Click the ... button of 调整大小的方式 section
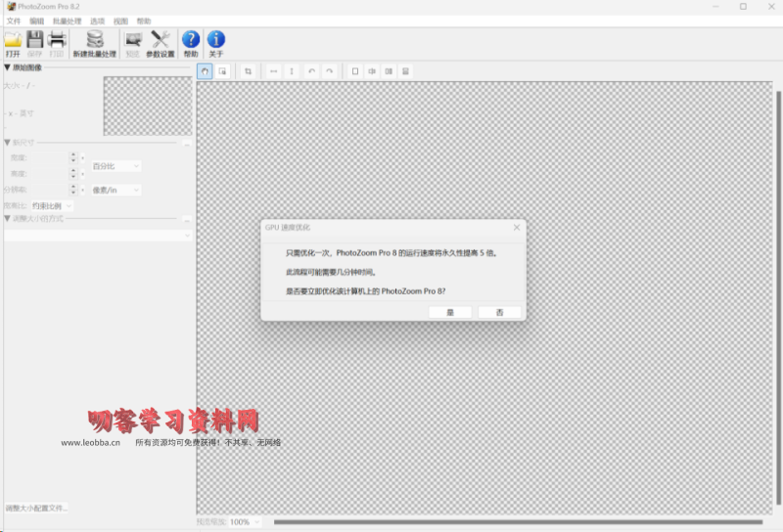 187,220
